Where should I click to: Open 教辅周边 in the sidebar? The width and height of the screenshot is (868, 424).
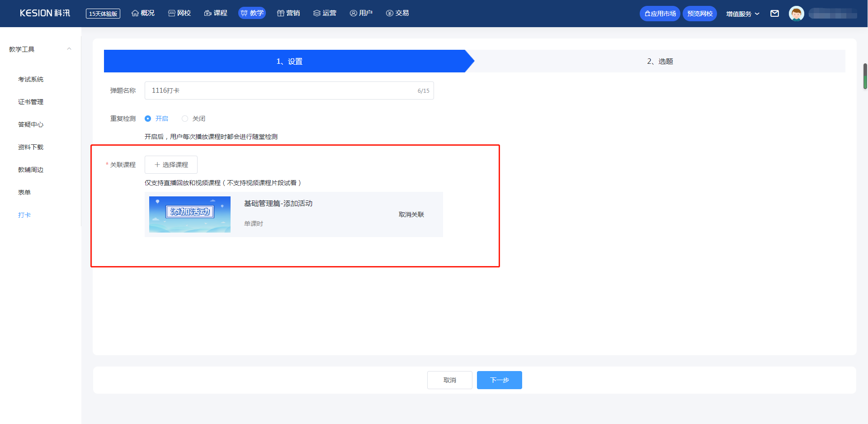(31, 170)
